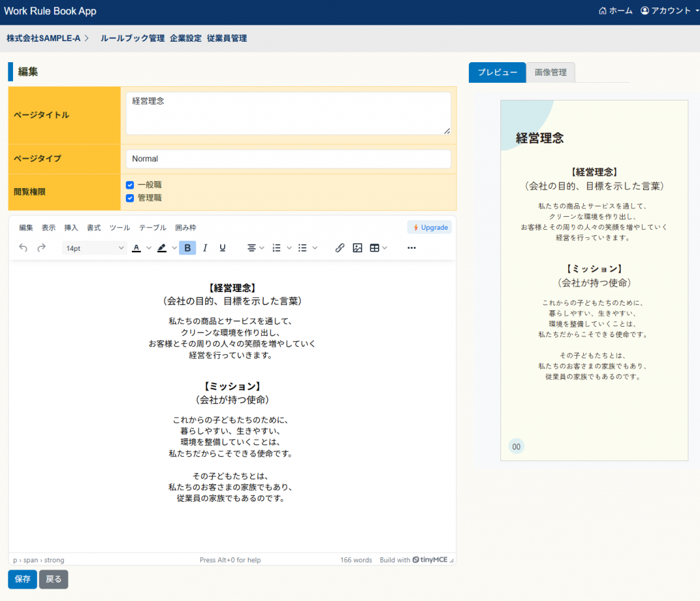The image size is (700, 601).
Task: Toggle italic formatting in editor
Action: pos(205,248)
